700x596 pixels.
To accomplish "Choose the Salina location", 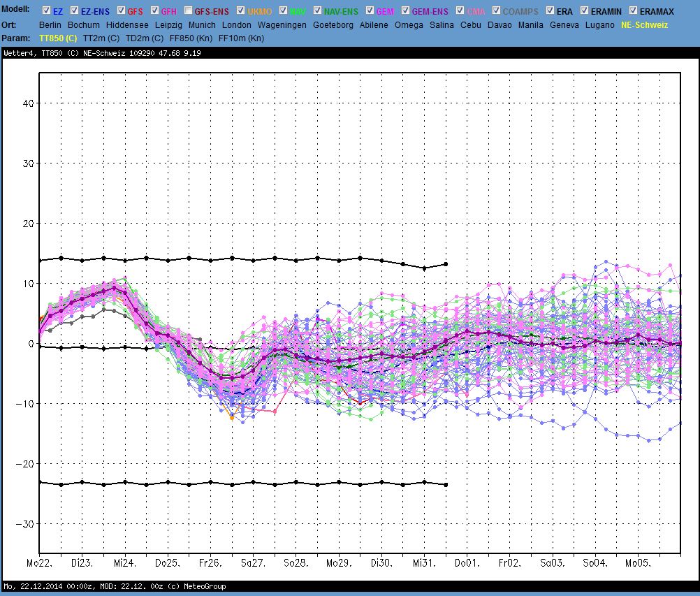I will coord(442,25).
